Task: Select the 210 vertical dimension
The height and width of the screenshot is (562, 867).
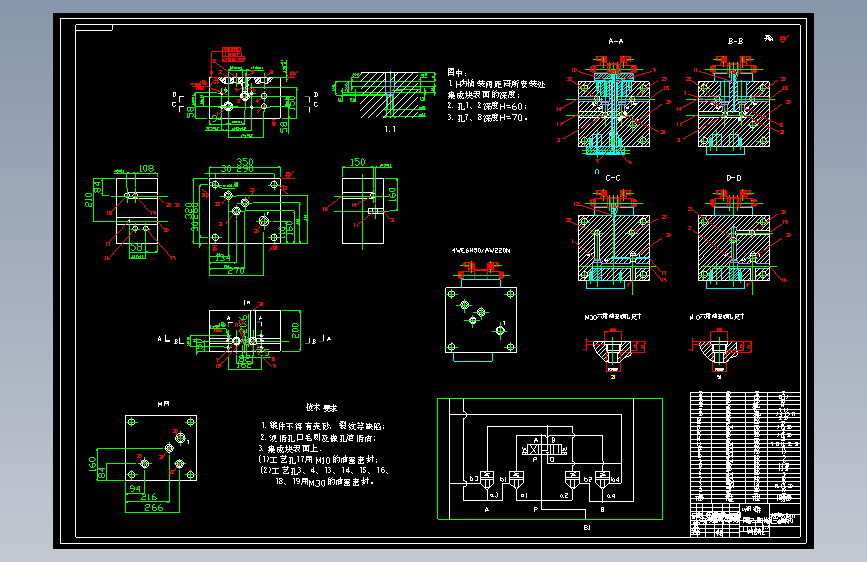Action: click(88, 200)
